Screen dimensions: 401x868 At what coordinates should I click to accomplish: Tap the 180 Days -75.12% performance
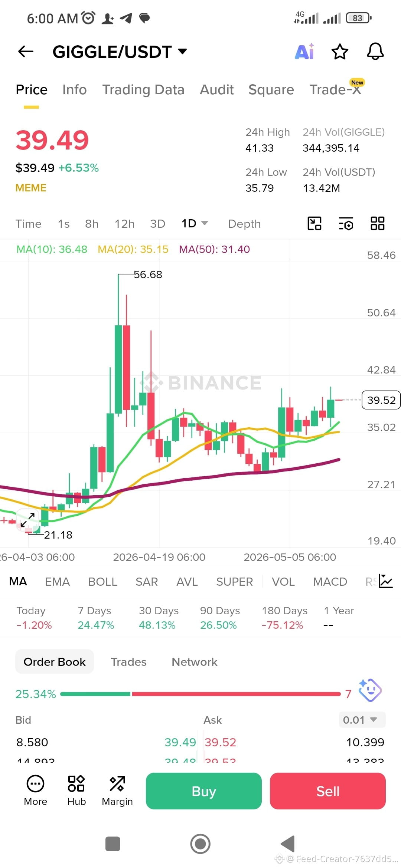(284, 618)
